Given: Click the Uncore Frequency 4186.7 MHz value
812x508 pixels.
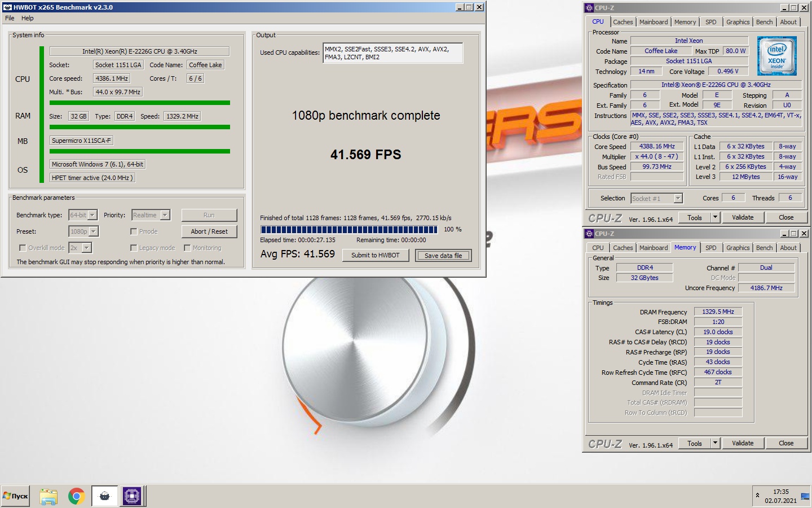Looking at the screenshot, I should point(766,288).
